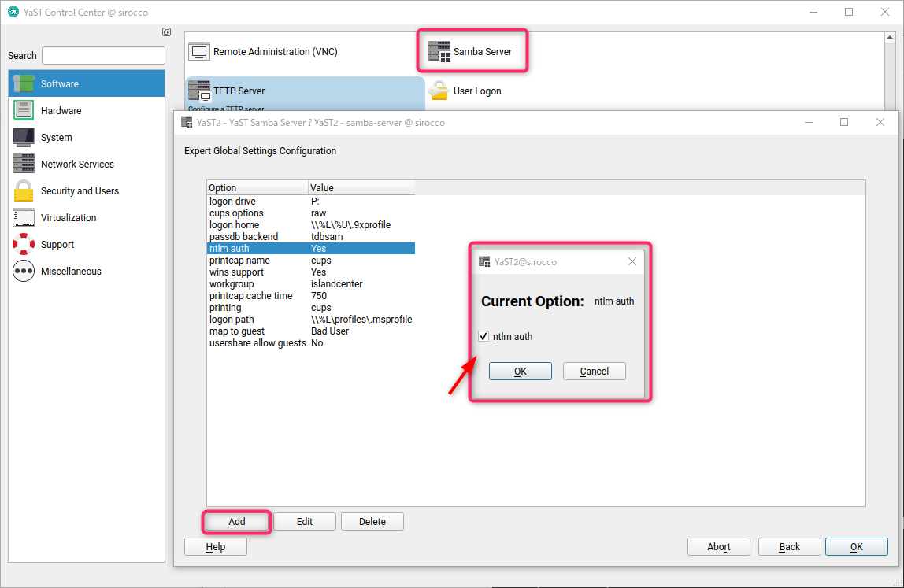Select the logon path option row
The height and width of the screenshot is (588, 904).
[311, 320]
